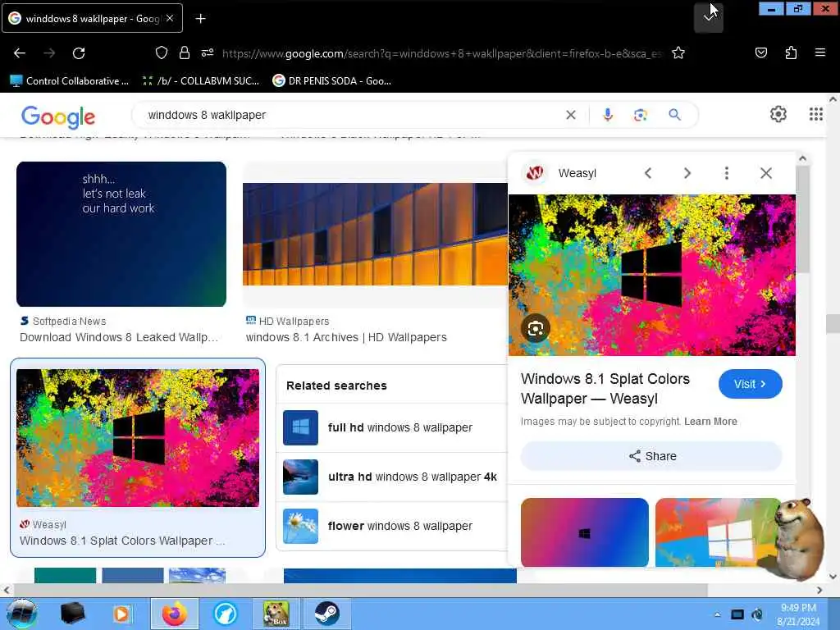Open the DR PENIS SODA bookmark
This screenshot has width=840, height=630.
(331, 81)
